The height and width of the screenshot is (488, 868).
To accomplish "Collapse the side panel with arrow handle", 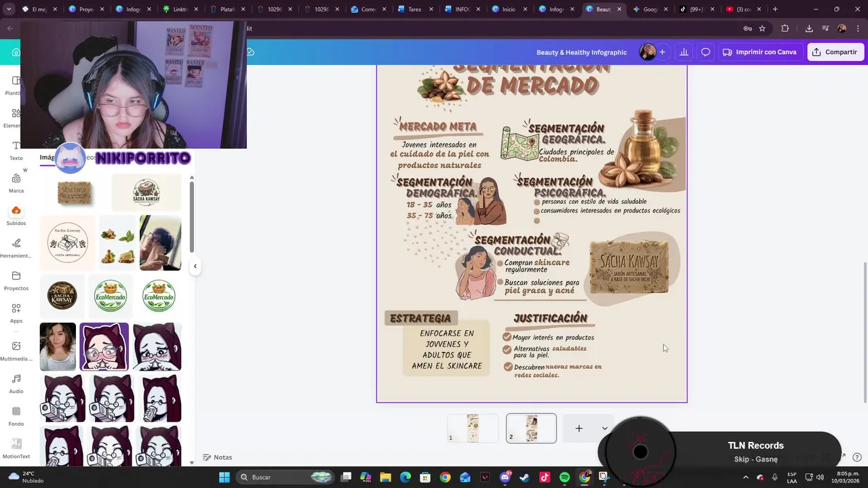I will tap(195, 266).
